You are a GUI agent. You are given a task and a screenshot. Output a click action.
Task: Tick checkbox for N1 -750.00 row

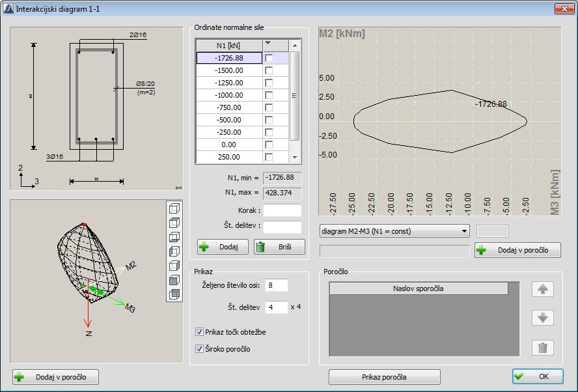click(x=269, y=107)
